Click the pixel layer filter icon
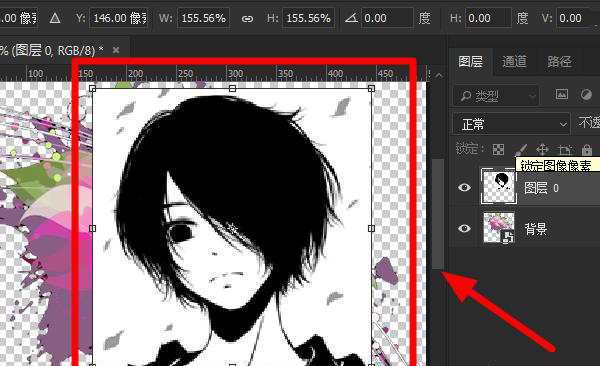 pos(562,95)
